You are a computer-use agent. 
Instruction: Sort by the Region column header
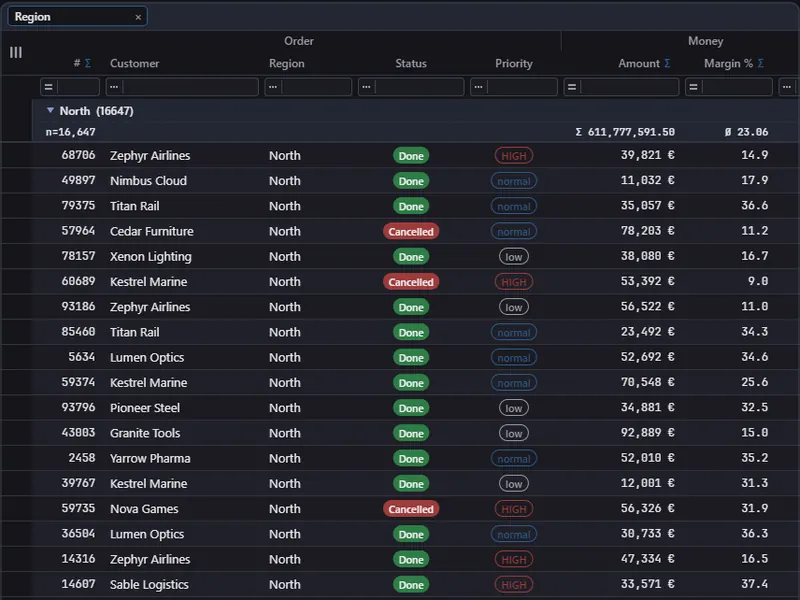point(287,63)
